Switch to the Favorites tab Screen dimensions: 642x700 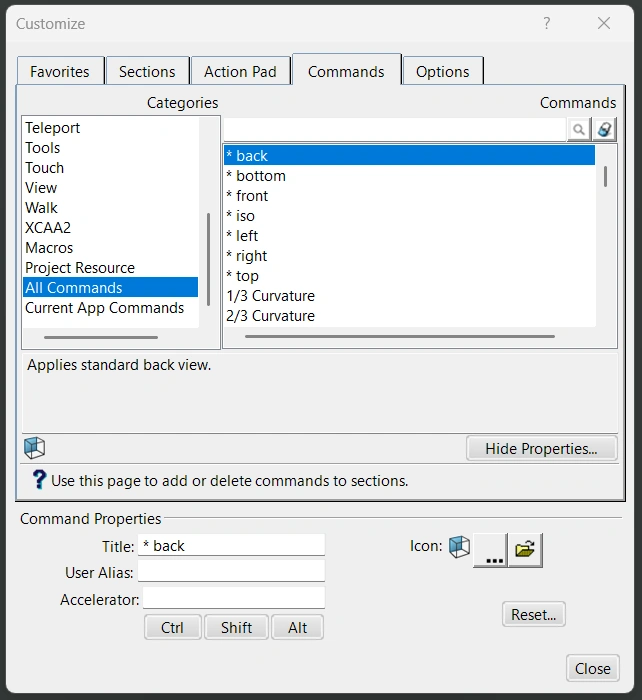pos(60,72)
